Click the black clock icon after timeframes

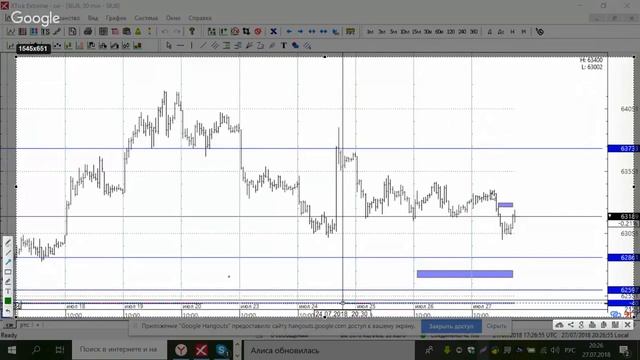(x=540, y=31)
